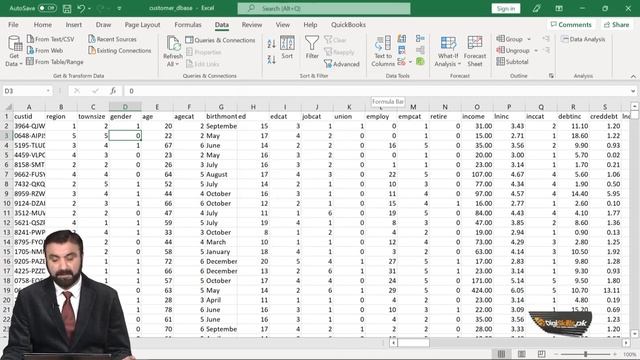Screen dimensions: 640x360
Task: Expand the Get Data dropdown arrow
Action: pyautogui.click(x=21, y=64)
